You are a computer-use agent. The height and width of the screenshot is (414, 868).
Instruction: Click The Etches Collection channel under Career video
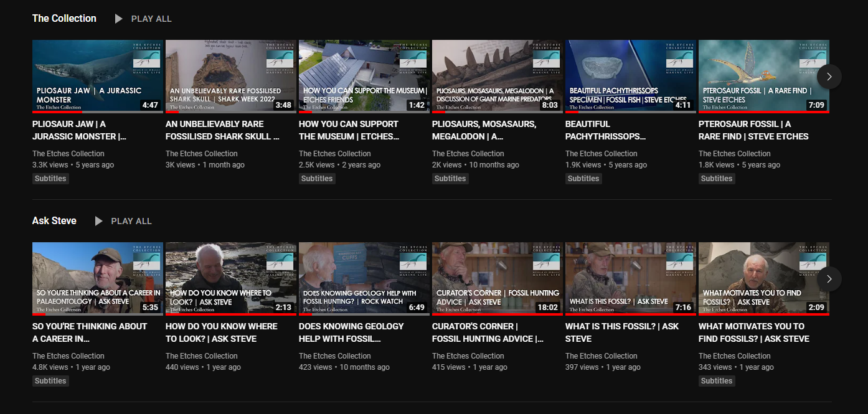coord(68,356)
